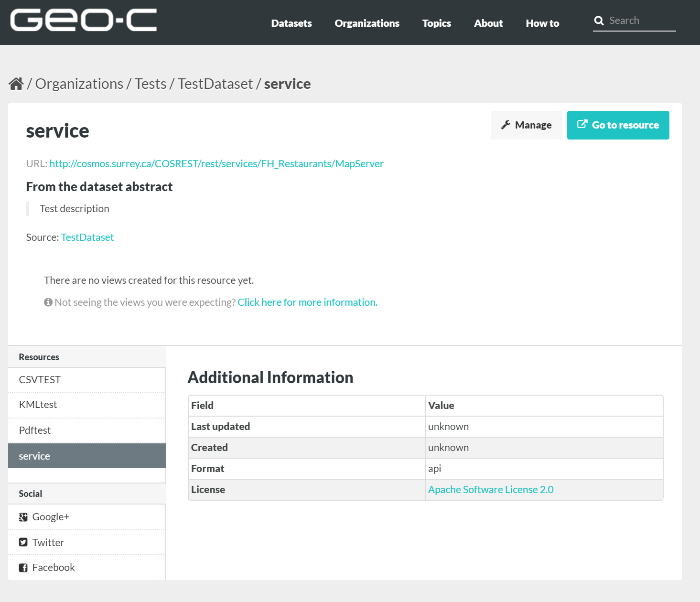Click the external-link icon on Go to resource
This screenshot has width=700, height=602.
[582, 124]
